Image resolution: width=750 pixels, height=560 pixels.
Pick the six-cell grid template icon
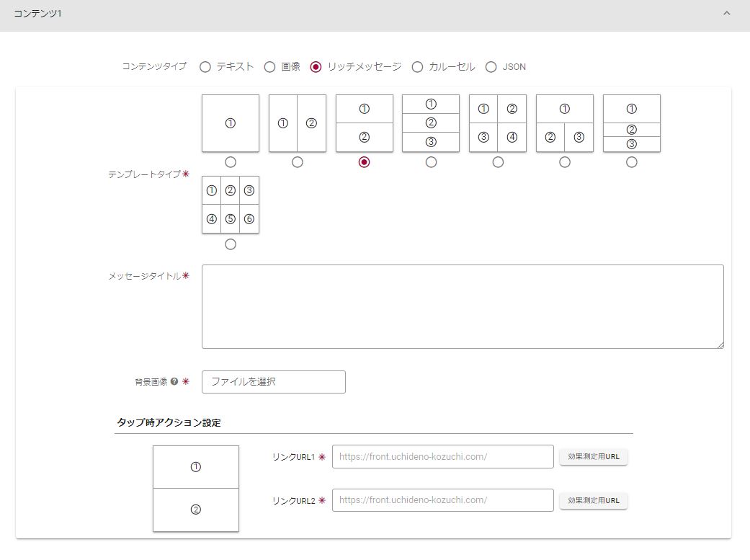[231, 205]
